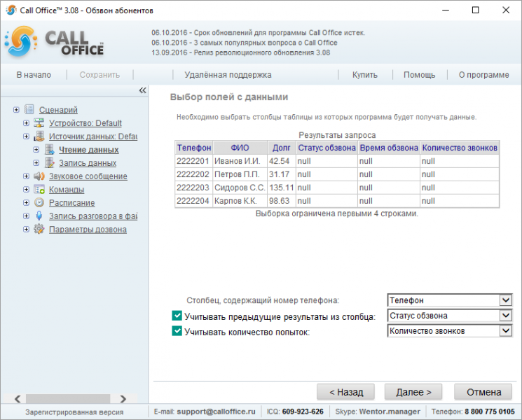Click the Skype Wentor.manager entry
The image size is (522, 420).
point(378,412)
